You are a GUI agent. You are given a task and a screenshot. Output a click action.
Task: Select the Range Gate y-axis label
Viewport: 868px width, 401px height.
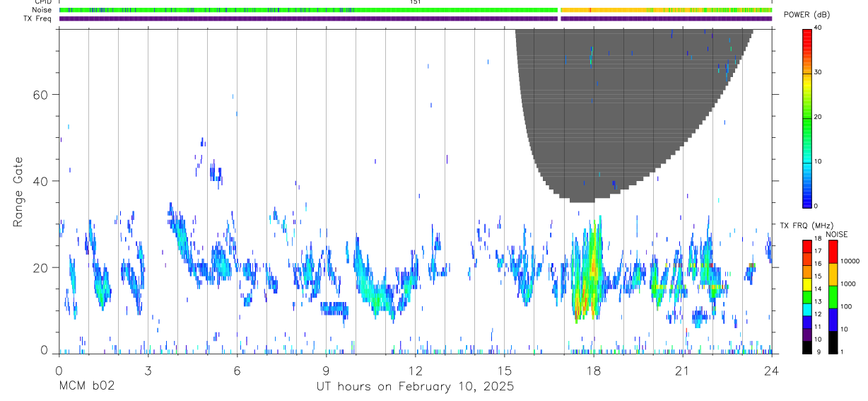pos(19,192)
